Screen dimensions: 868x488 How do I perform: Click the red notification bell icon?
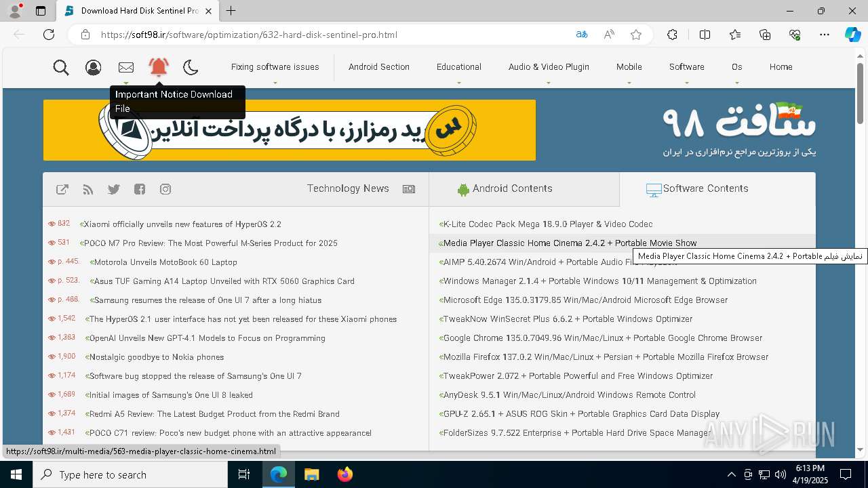tap(159, 66)
